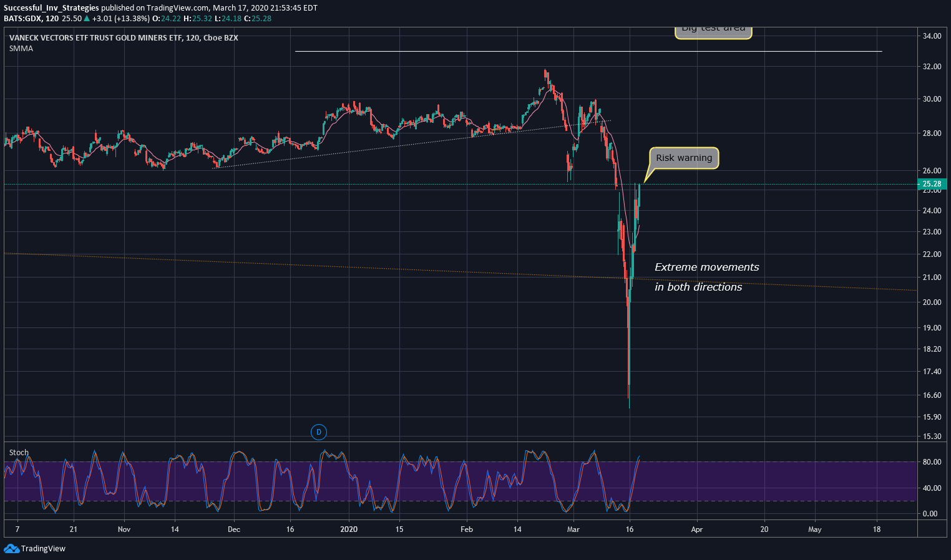This screenshot has height=560, width=951.
Task: Click the C:25.28 close value in header
Action: [x=257, y=18]
